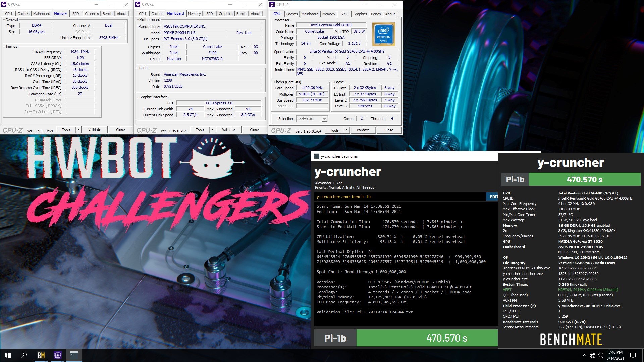
Task: Click Validate in Memory window
Action: click(95, 130)
